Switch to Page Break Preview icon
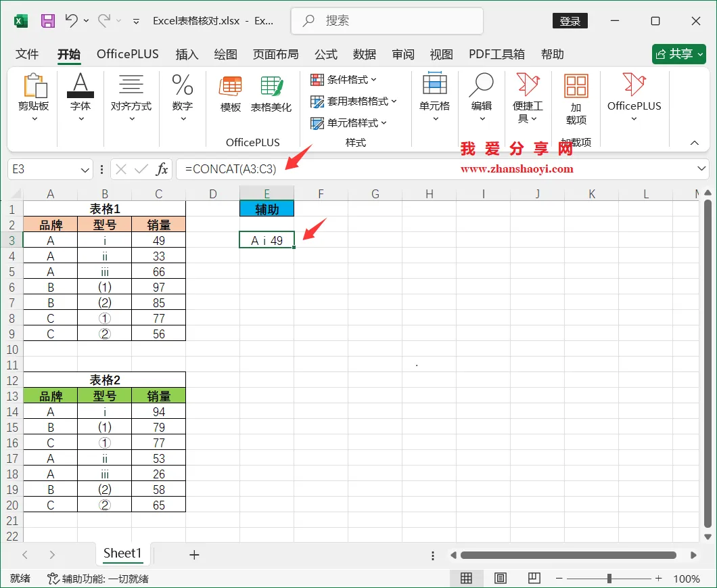Screen dimensions: 717x588 [534, 579]
